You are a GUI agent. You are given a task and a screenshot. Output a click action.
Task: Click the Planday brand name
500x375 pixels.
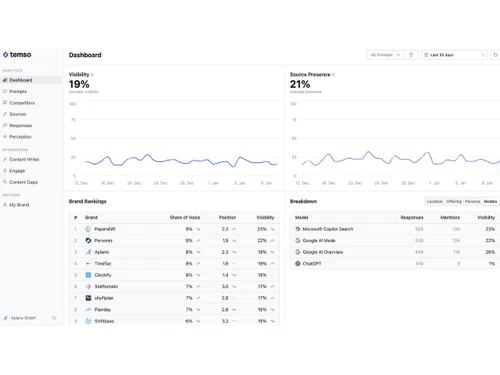pos(102,309)
